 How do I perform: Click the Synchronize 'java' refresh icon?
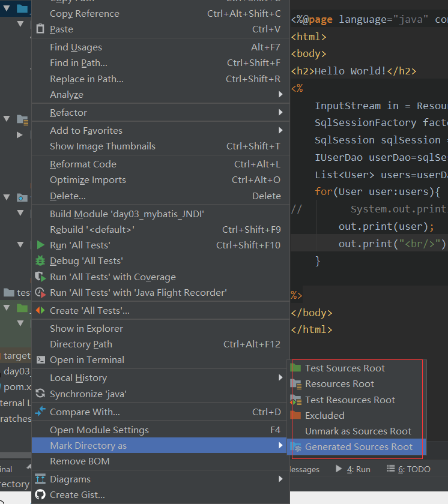(x=40, y=394)
